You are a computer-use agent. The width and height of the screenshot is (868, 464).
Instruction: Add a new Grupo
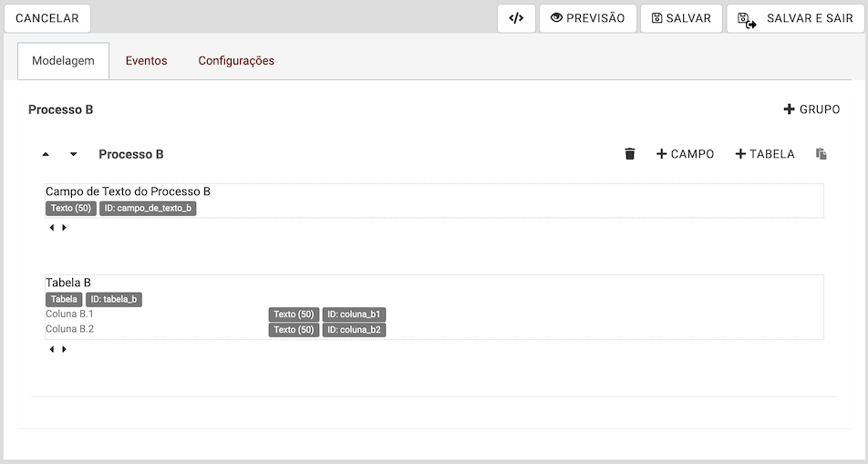[x=811, y=109]
